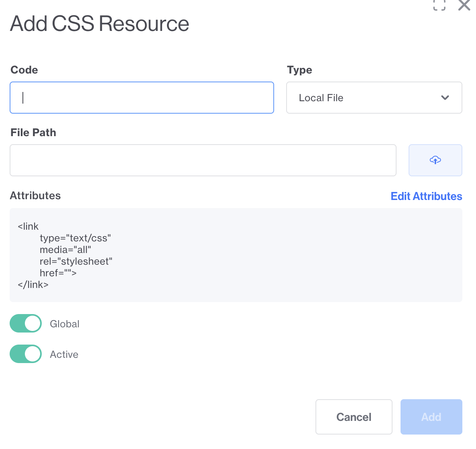This screenshot has width=476, height=449.
Task: Click the Type dropdown chevron icon
Action: pos(445,98)
